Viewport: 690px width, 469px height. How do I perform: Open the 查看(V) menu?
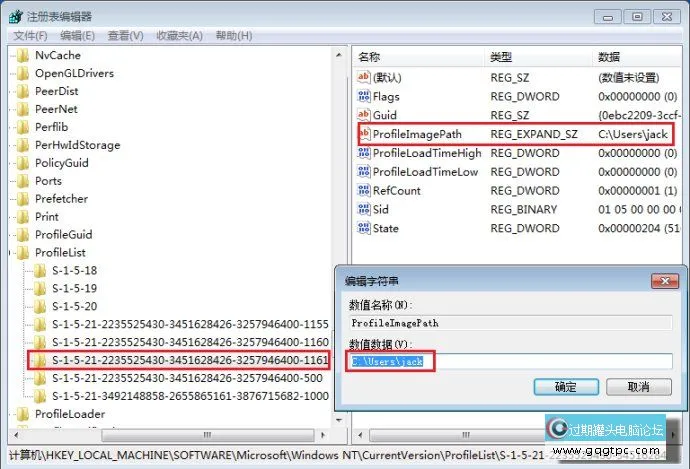(125, 36)
